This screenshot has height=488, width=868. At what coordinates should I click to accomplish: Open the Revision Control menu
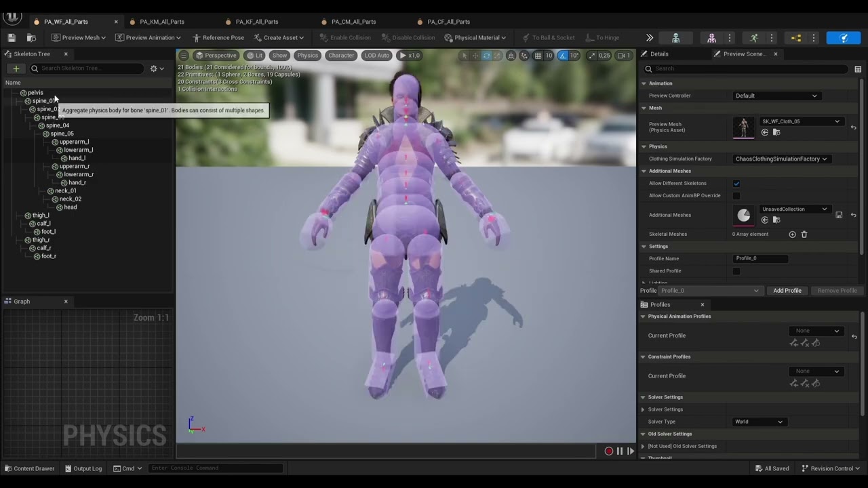tap(831, 468)
